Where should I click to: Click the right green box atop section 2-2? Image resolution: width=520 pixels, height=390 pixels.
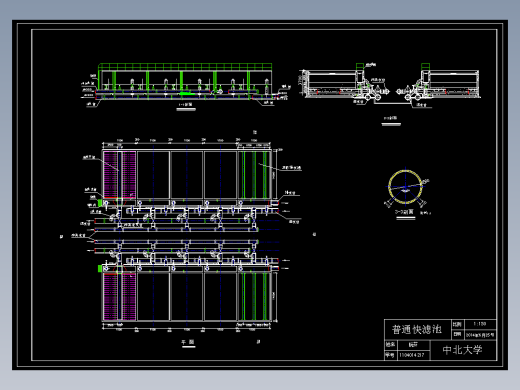click(425, 66)
